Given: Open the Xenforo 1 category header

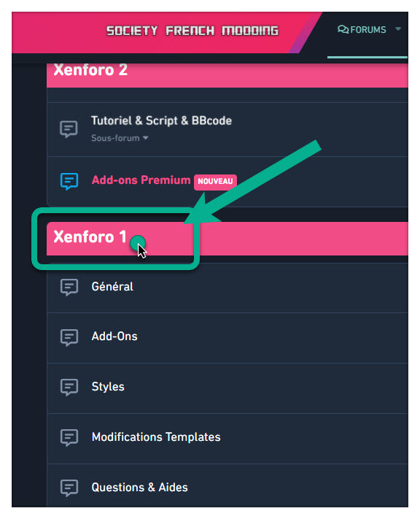Looking at the screenshot, I should point(90,237).
